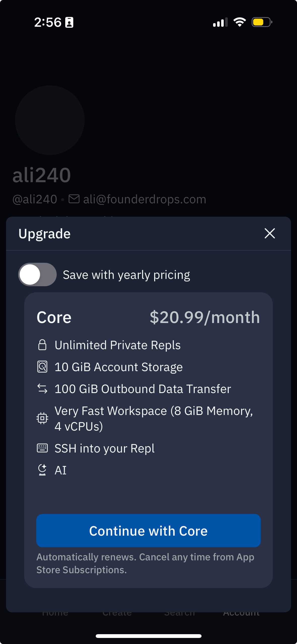Tap the Wi-Fi status icon
This screenshot has height=644, width=297.
coord(239,22)
